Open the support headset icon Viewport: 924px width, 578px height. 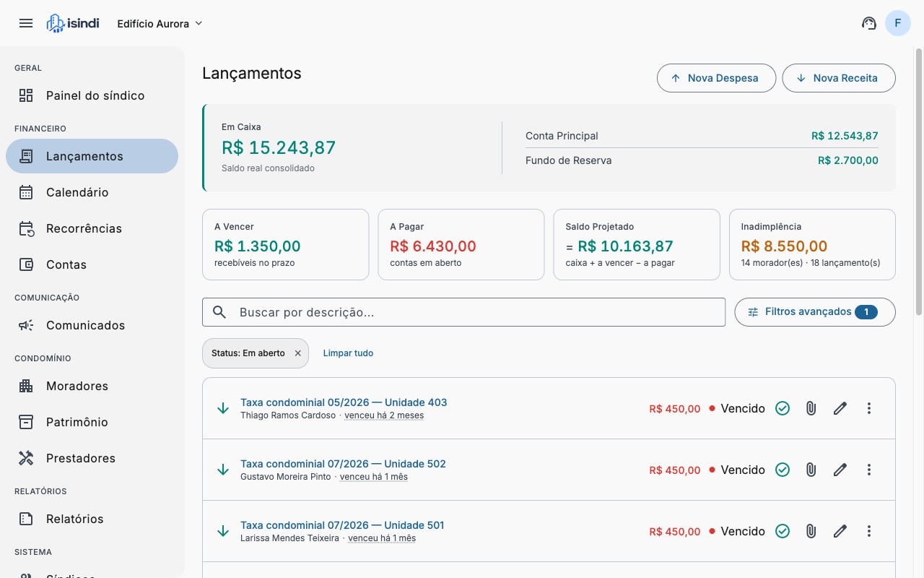[869, 23]
